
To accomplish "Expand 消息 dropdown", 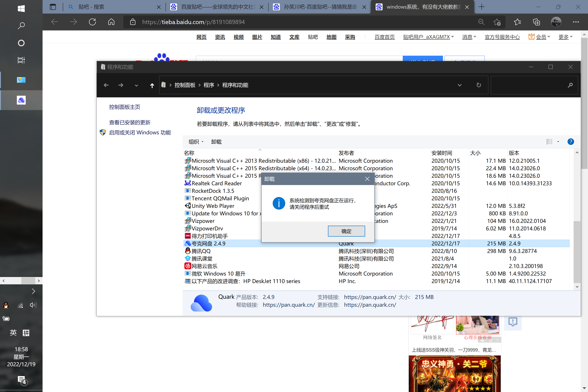I will tap(469, 37).
